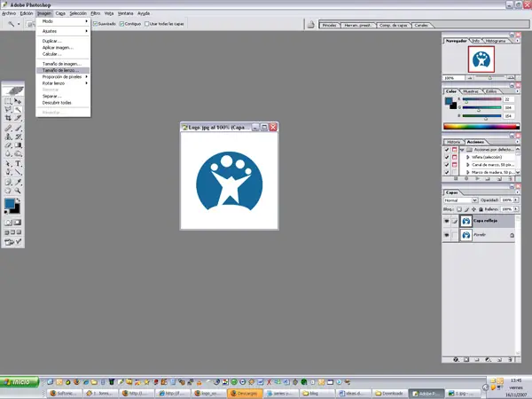This screenshot has height=399, width=532.
Task: Switch to the Histograma tab
Action: 496,41
